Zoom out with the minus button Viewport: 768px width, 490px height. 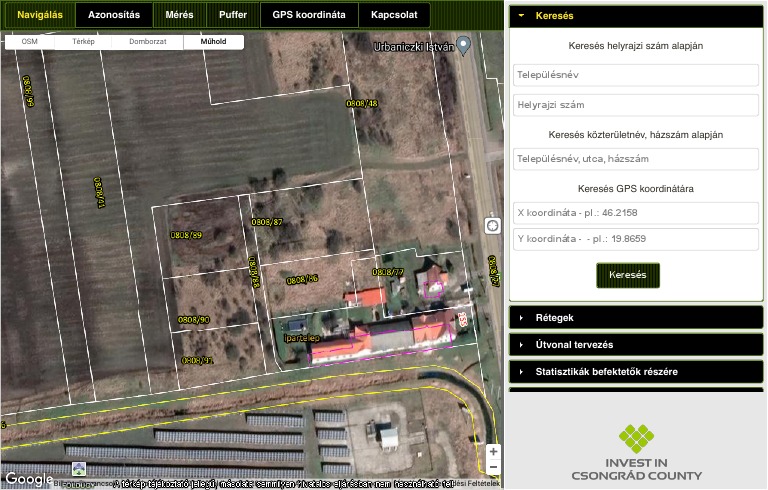tap(493, 467)
